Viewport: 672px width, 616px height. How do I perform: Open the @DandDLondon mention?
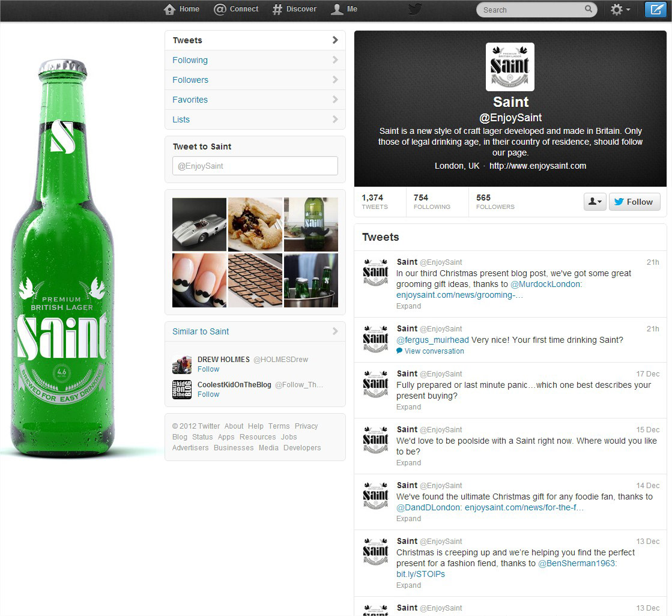coord(428,507)
